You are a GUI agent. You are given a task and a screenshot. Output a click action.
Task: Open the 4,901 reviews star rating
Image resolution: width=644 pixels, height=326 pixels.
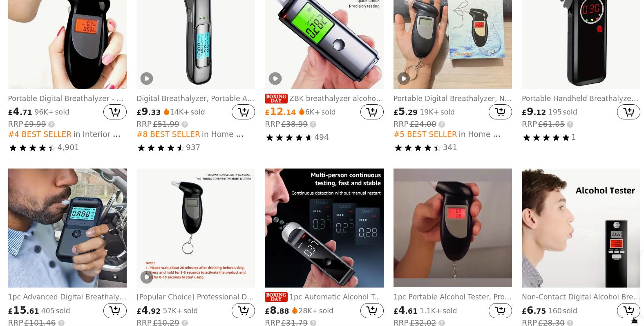[44, 148]
